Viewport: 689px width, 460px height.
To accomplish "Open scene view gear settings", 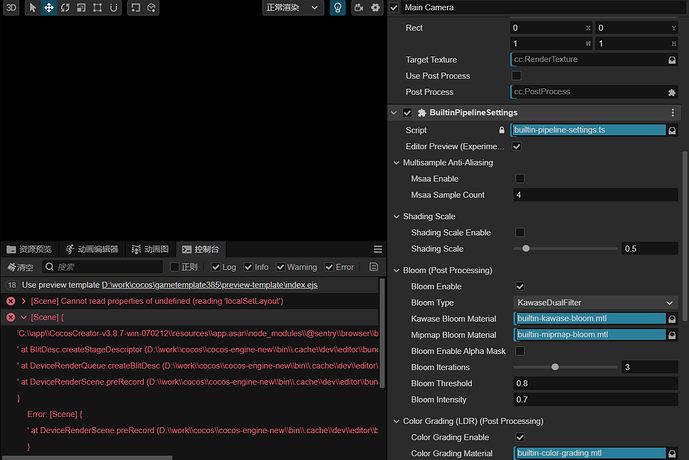I will pyautogui.click(x=375, y=7).
